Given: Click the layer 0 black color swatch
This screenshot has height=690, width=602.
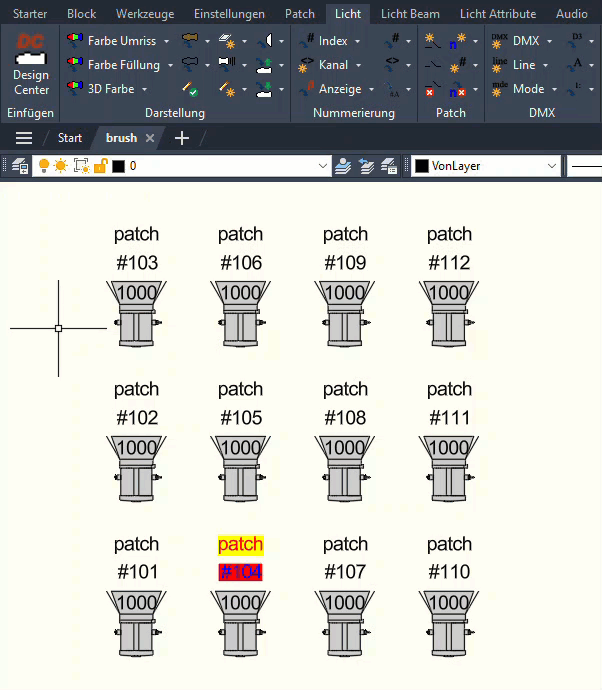Looking at the screenshot, I should tap(118, 166).
